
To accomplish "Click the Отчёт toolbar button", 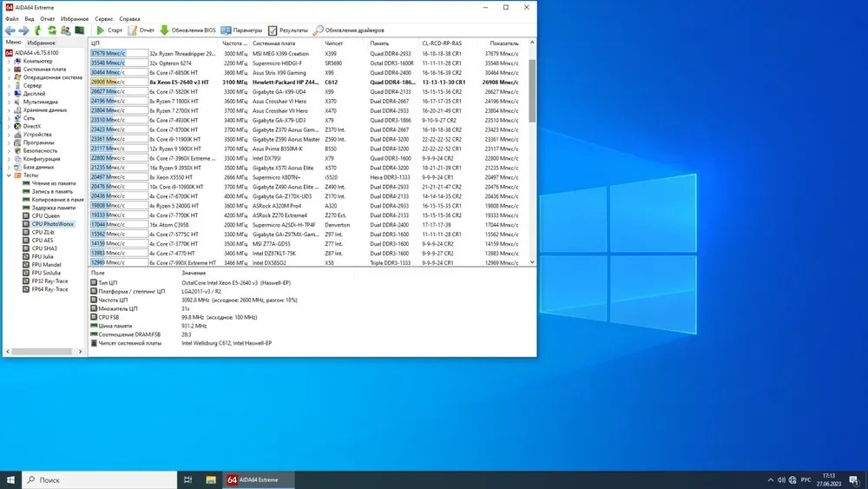I will (x=141, y=30).
